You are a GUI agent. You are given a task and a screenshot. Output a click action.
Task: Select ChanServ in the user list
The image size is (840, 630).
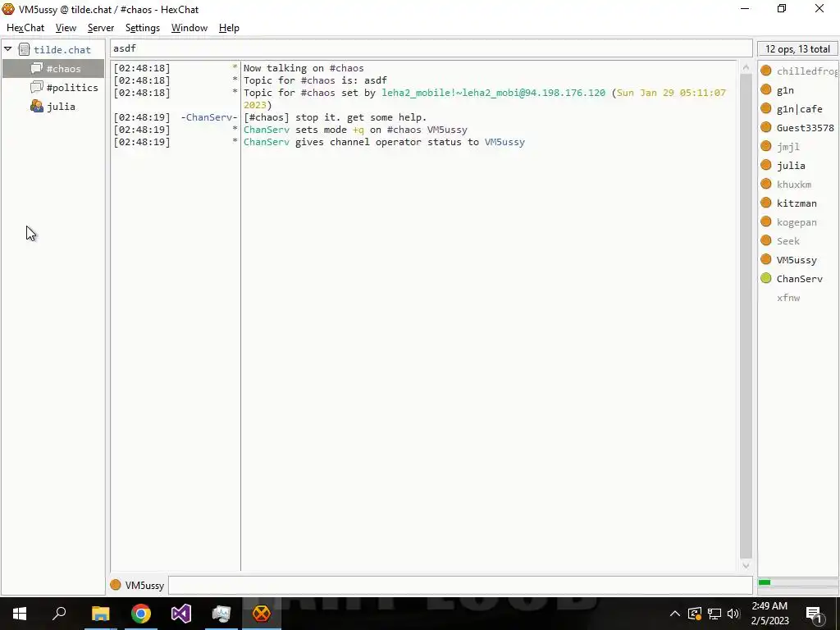coord(799,279)
